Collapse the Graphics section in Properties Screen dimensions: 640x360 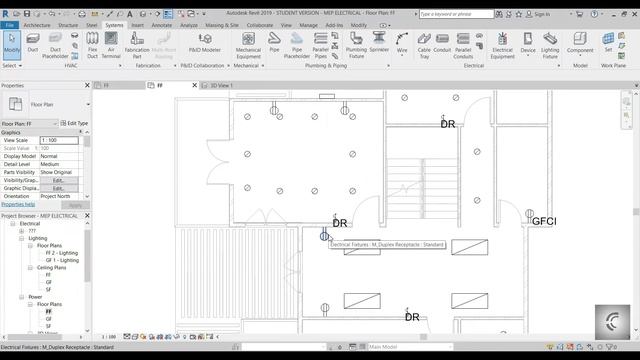(80, 132)
